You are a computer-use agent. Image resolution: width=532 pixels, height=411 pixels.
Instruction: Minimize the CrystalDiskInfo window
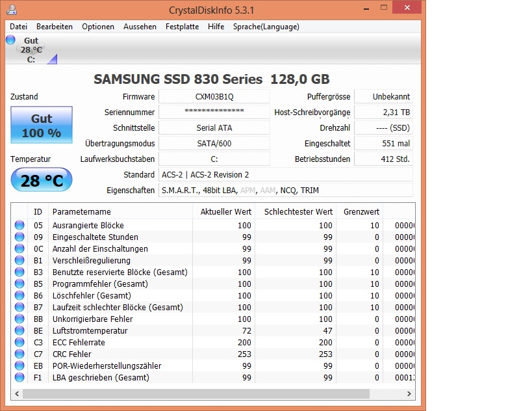point(366,8)
